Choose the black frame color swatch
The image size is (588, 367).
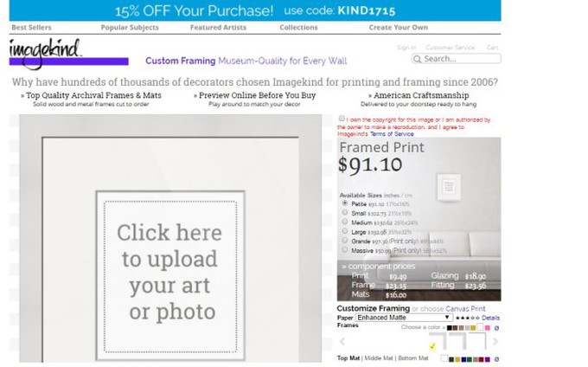450,328
